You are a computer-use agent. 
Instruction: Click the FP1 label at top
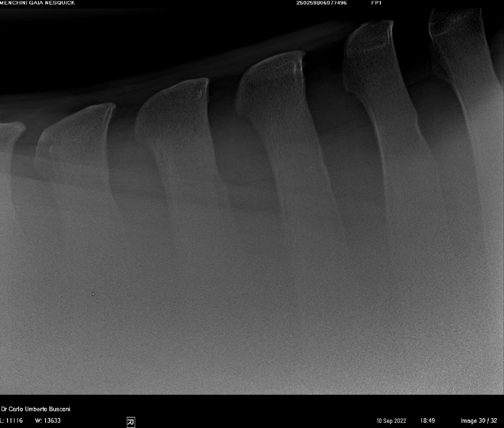coord(376,3)
